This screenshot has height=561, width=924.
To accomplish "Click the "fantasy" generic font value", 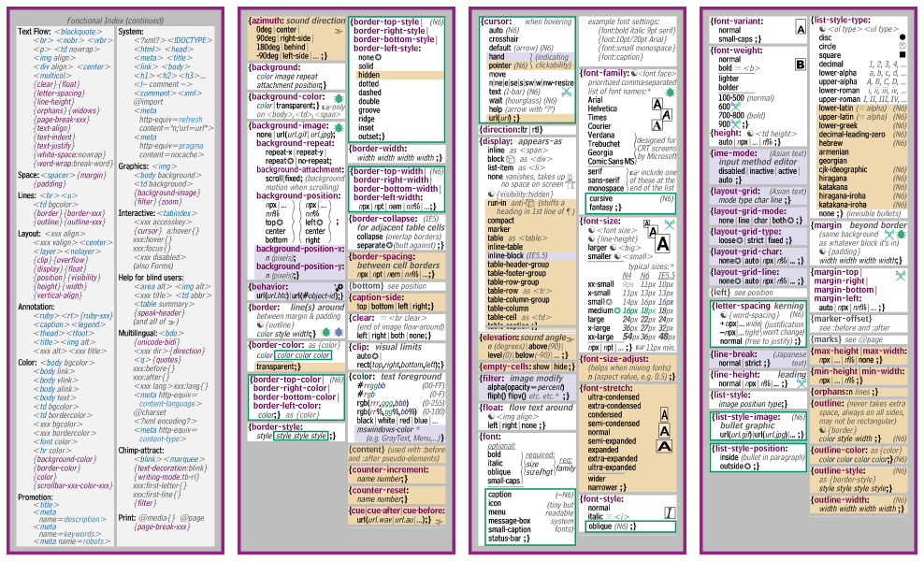I will click(x=601, y=208).
